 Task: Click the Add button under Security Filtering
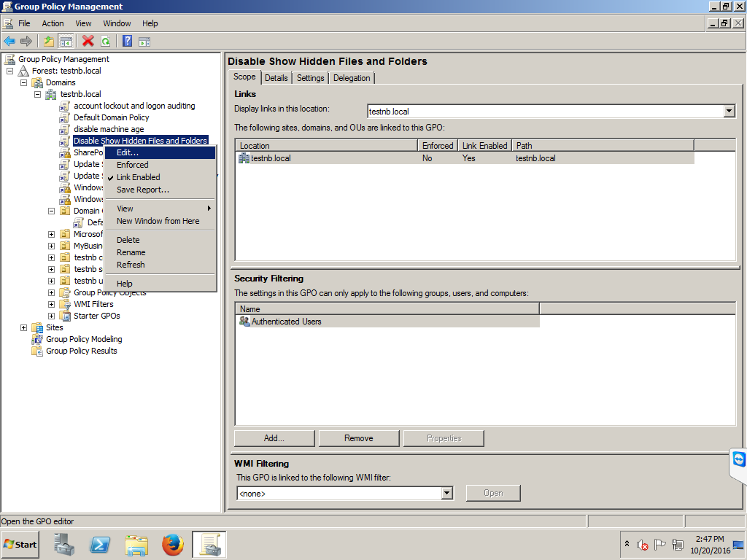(274, 437)
